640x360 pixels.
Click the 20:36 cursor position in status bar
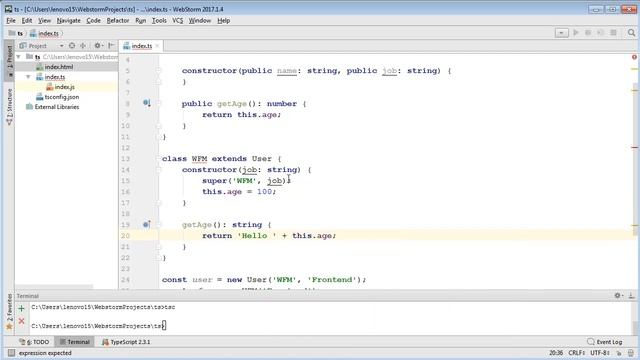pos(556,353)
